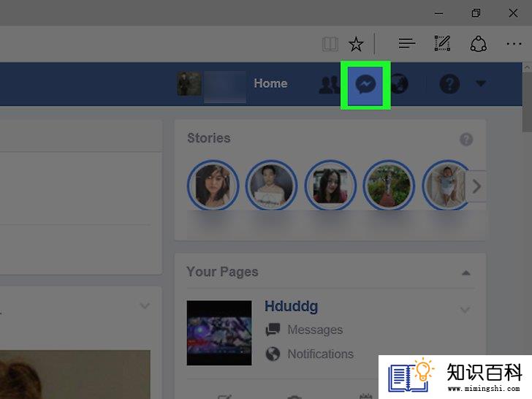The height and width of the screenshot is (399, 532).
Task: Open the Hduddg page link
Action: point(291,306)
